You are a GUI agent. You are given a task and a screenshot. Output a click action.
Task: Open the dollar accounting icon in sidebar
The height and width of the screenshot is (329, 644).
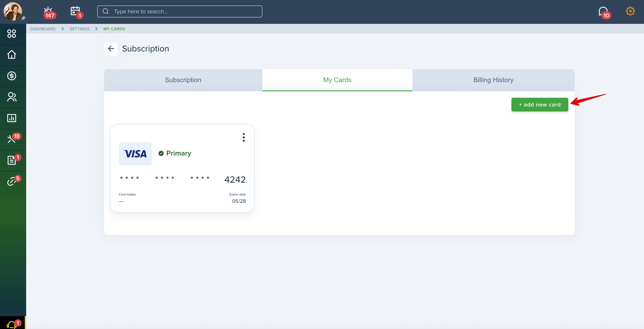click(x=12, y=76)
